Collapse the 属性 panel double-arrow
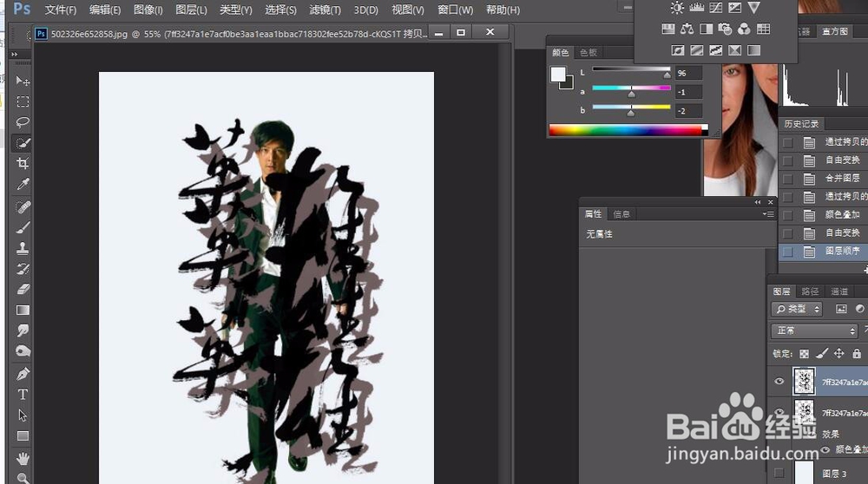 [x=758, y=202]
